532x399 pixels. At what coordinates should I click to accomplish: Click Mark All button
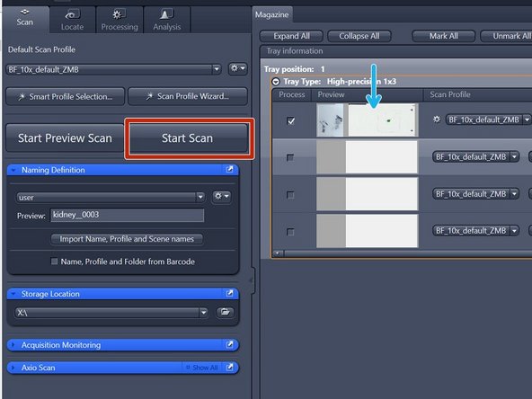point(443,36)
